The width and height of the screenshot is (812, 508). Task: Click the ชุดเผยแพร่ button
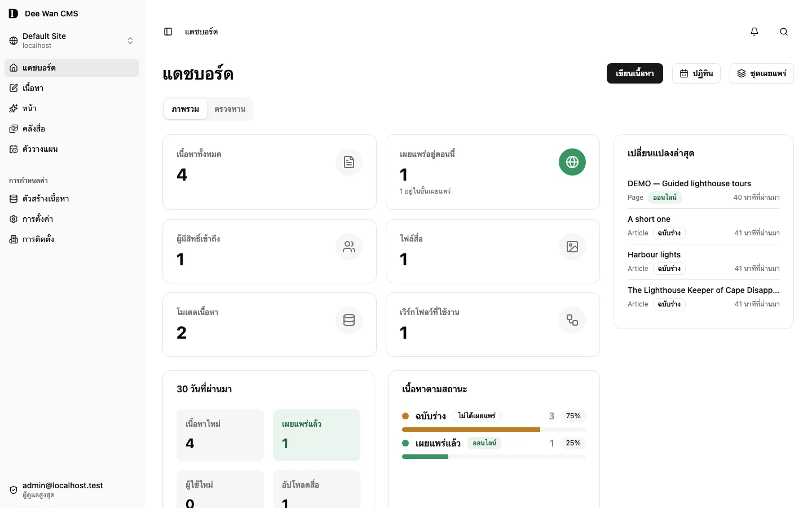pos(762,73)
